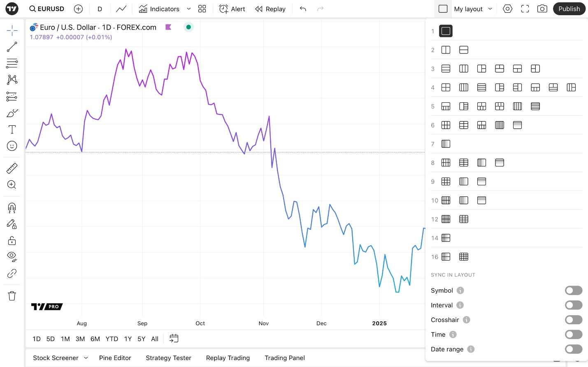The image size is (588, 367).
Task: Click the trash remove objects icon
Action: click(12, 296)
